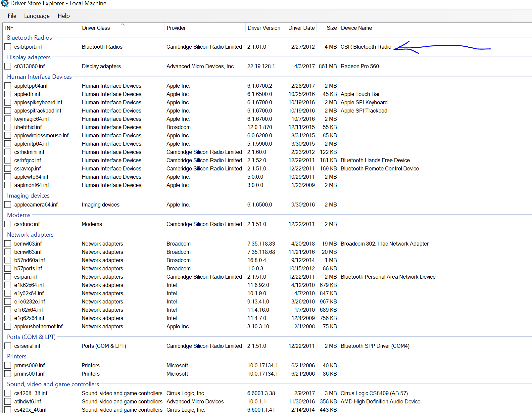This screenshot has height=413, width=532.
Task: Sort by the INF column header
Action: click(x=41, y=28)
